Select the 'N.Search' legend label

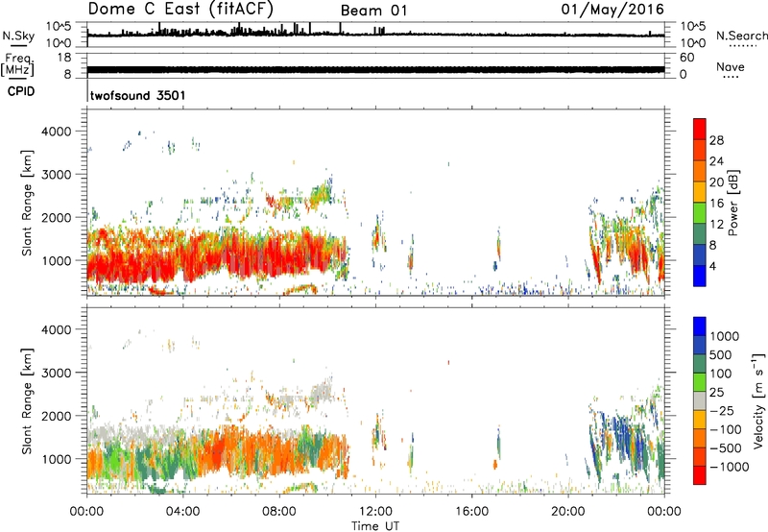741,36
